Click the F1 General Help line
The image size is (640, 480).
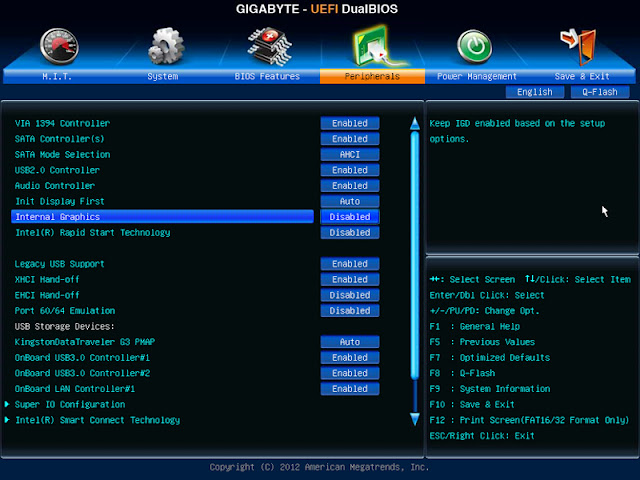475,326
